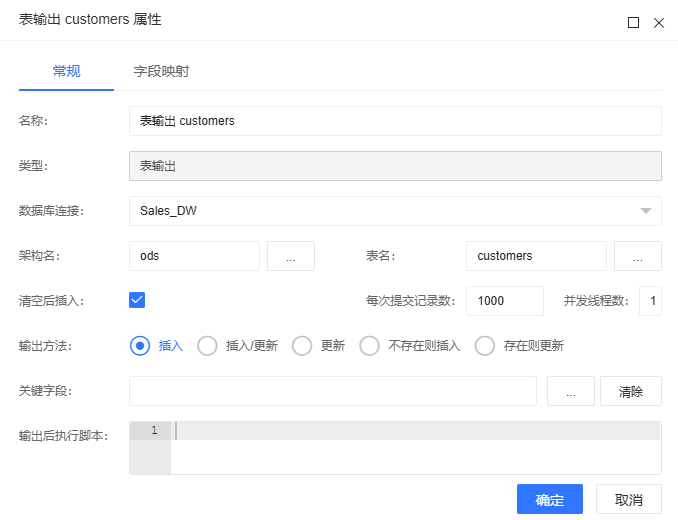
Task: Select the 插入 output method
Action: 140,346
